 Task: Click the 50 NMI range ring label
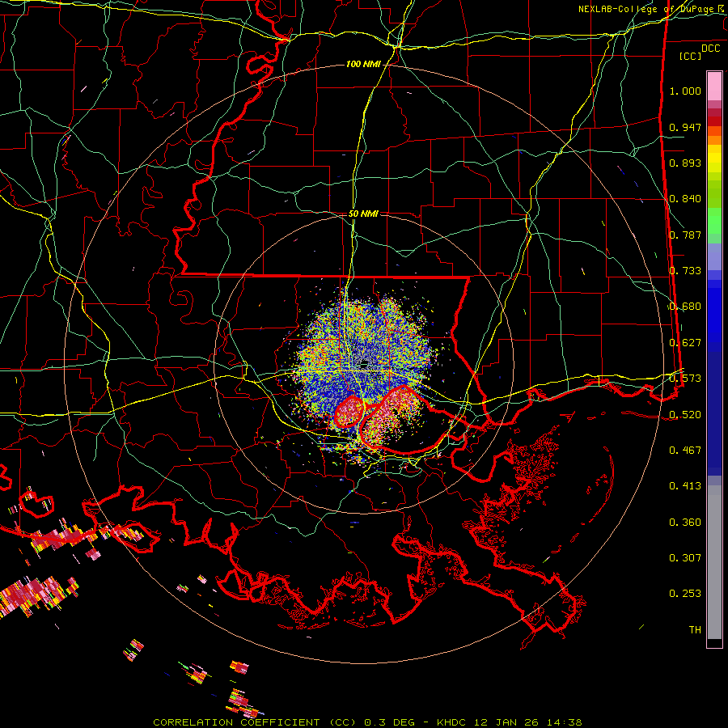pos(363,214)
